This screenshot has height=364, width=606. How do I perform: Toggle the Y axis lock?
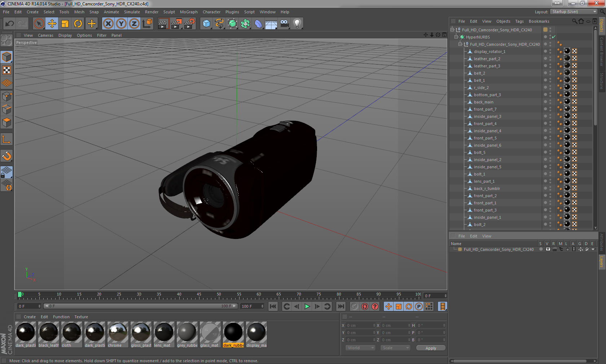coord(121,24)
